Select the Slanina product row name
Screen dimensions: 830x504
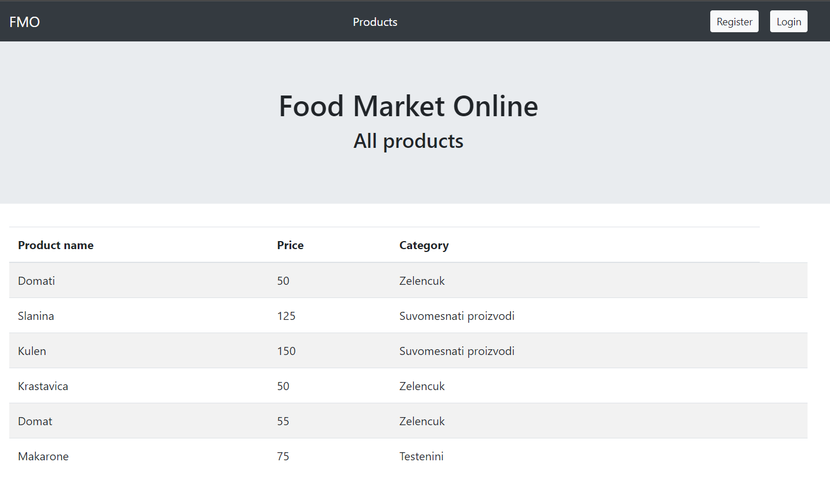click(x=36, y=316)
